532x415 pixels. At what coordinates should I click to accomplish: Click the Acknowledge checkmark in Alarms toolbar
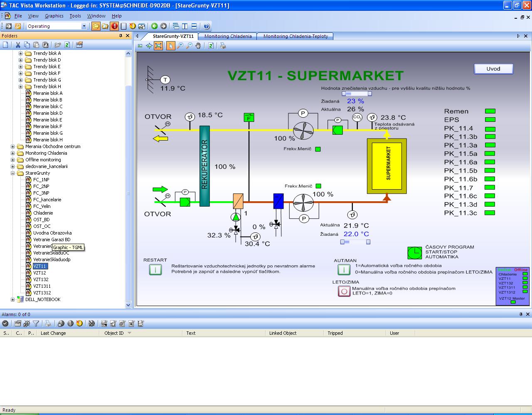(5, 323)
